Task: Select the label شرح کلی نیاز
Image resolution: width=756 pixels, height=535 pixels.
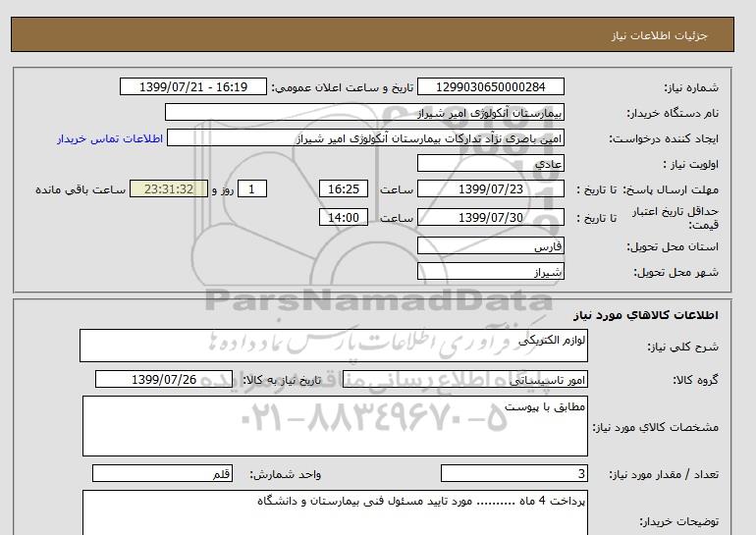Action: pyautogui.click(x=682, y=347)
